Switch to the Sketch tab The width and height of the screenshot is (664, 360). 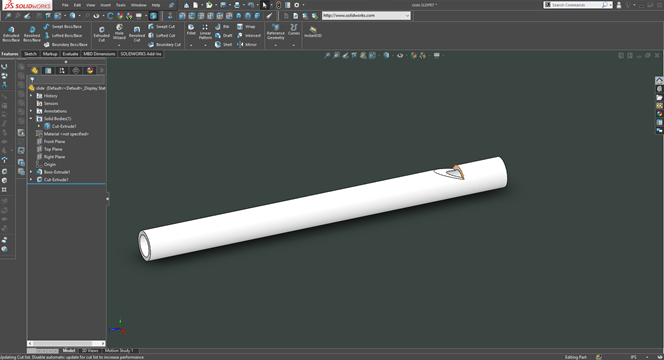30,54
